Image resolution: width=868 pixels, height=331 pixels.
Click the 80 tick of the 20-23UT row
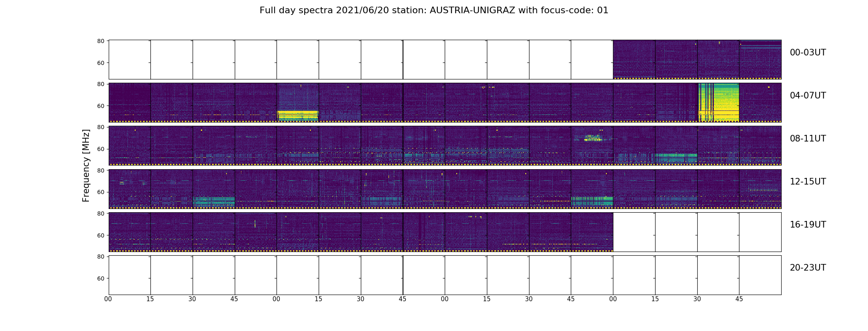pos(100,257)
